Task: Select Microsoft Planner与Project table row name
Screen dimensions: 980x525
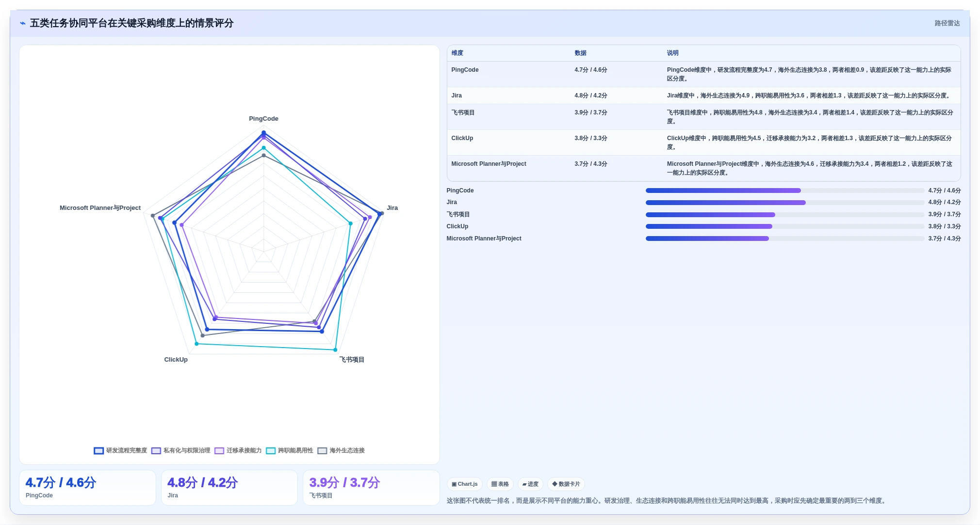Action: 489,164
